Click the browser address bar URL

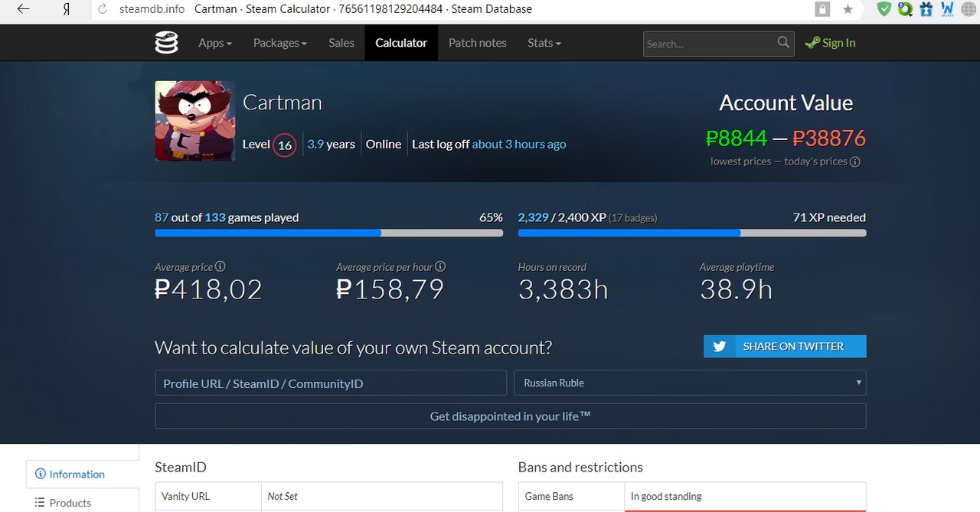[152, 9]
